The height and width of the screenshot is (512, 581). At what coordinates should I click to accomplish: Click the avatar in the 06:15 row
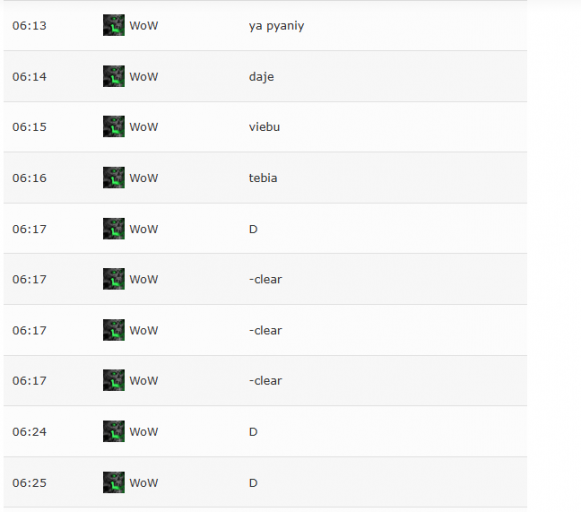point(114,127)
